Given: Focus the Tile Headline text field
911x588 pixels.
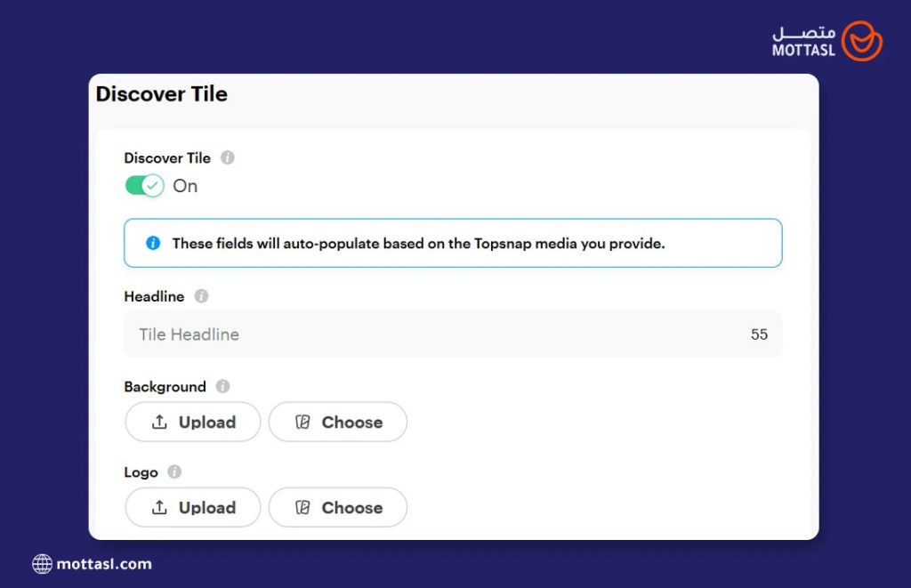Looking at the screenshot, I should 436,334.
